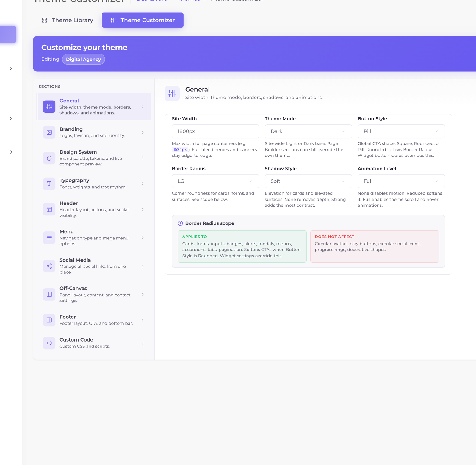476x465 pixels.
Task: Click the APPLIES TO scope box
Action: click(x=242, y=246)
